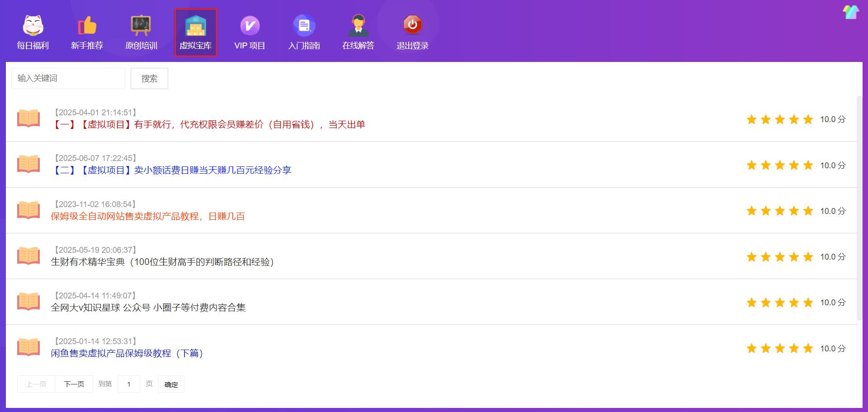Open the 每日福利 lucky cat icon
Screen dimensions: 868x412
pyautogui.click(x=33, y=25)
